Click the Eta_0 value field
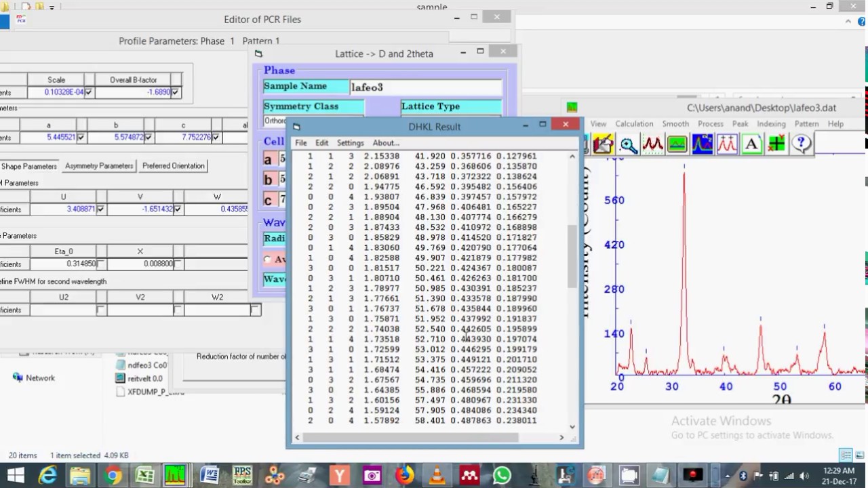The width and height of the screenshot is (868, 488). [x=63, y=264]
